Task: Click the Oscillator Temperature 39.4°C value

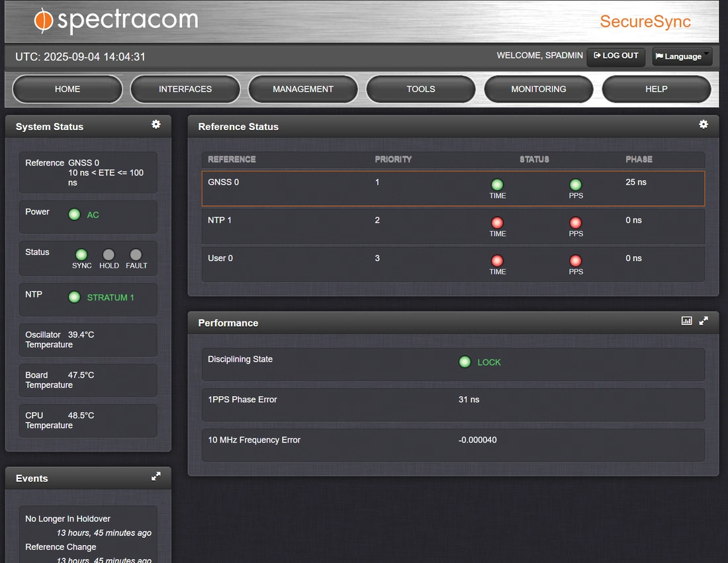Action: point(81,334)
